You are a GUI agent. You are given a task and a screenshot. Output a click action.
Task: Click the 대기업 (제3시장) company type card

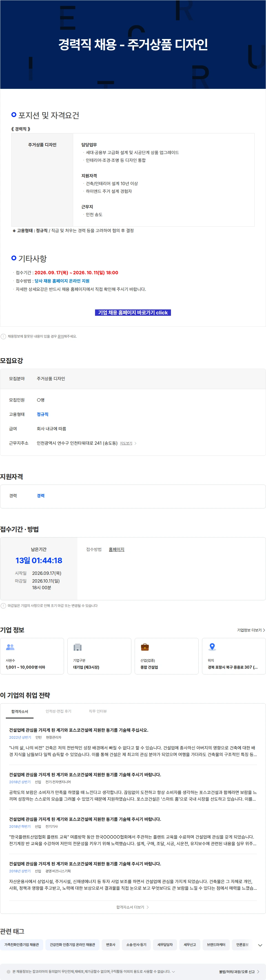coord(99,656)
